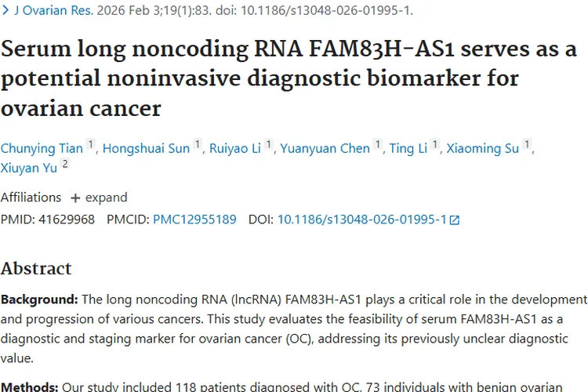Open author Xiaoming Su's link

(482, 148)
